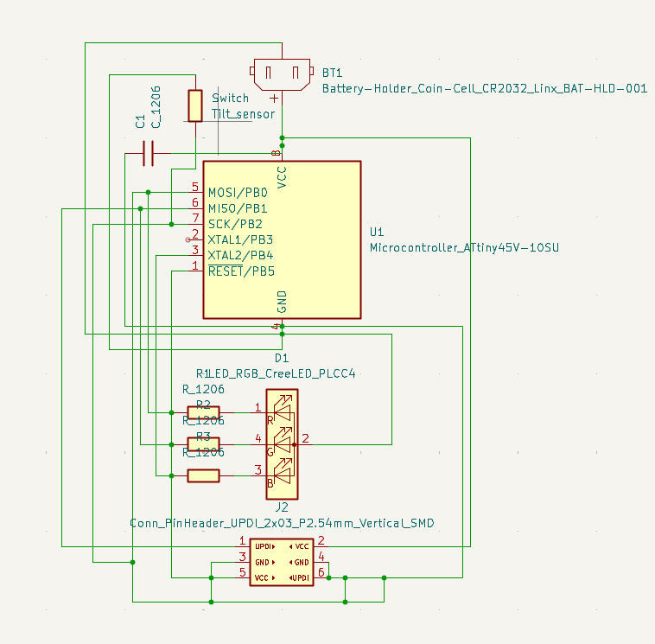The height and width of the screenshot is (644, 655).
Task: Click the C_1206 value label
Action: (x=156, y=107)
